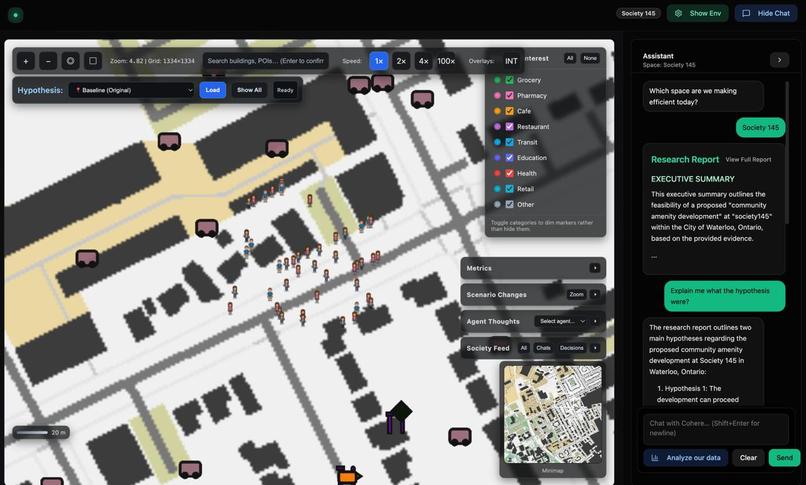Expand the Society Feed panel arrow
Viewport: 806px width, 485px height.
(595, 348)
